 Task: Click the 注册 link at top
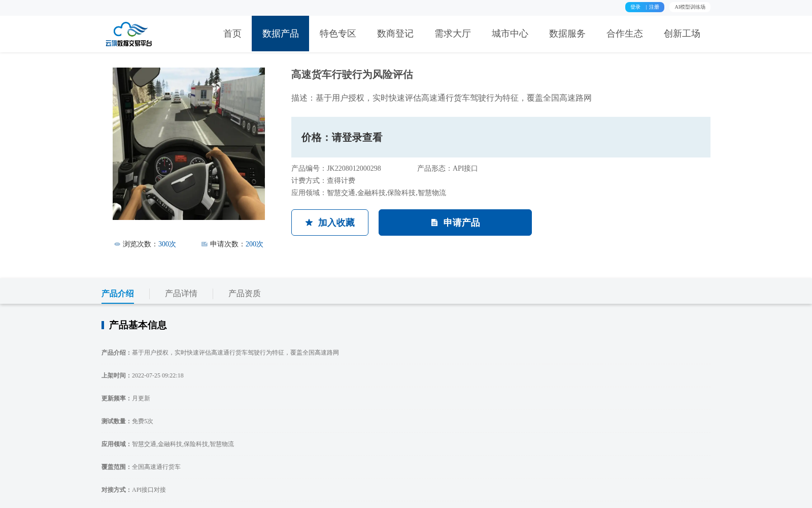coord(654,7)
